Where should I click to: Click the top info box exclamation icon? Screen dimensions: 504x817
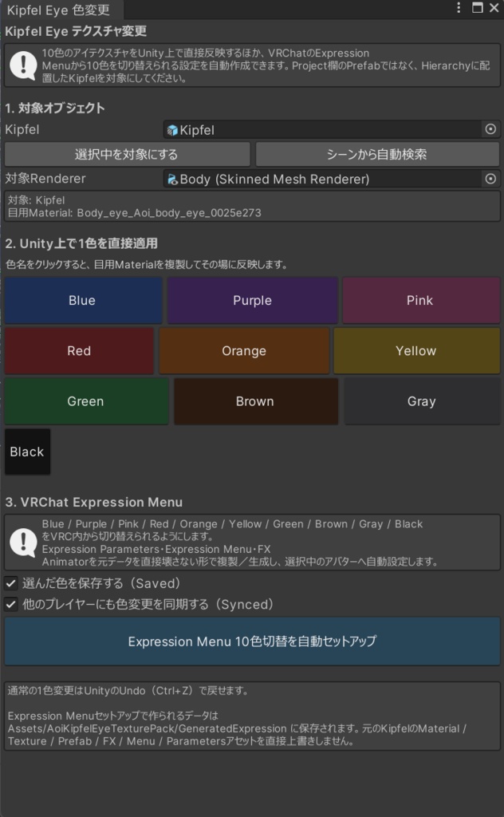pyautogui.click(x=23, y=65)
